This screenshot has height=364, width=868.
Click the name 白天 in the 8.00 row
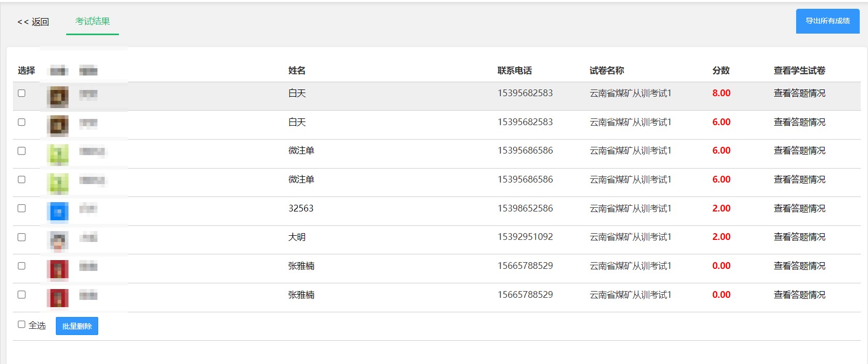(297, 93)
